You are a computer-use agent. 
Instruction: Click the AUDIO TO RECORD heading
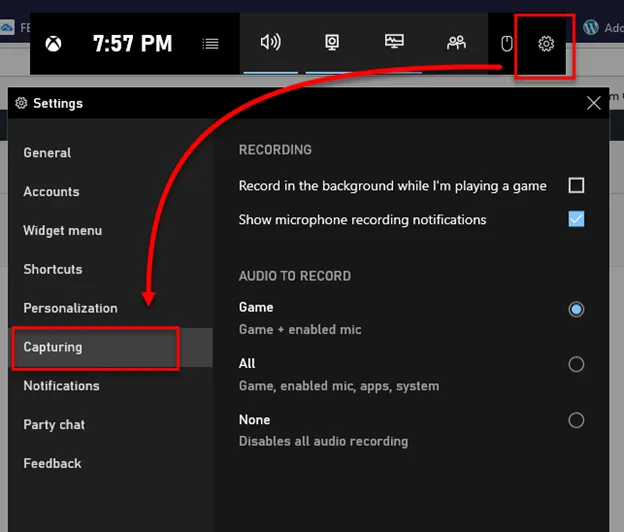pyautogui.click(x=294, y=276)
